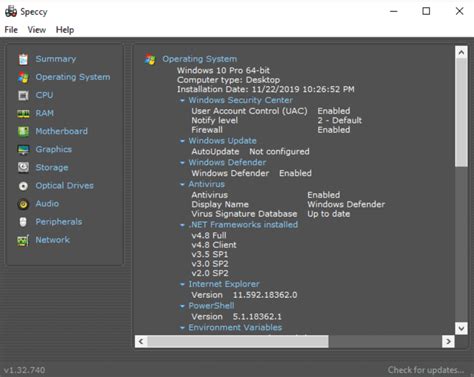Click the Installation Date line

(x=266, y=89)
